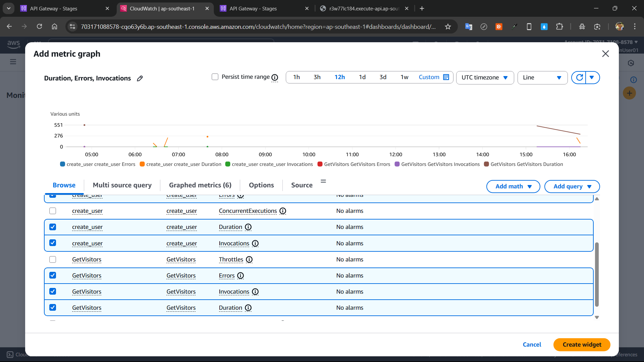
Task: Open the Source tab
Action: click(302, 185)
